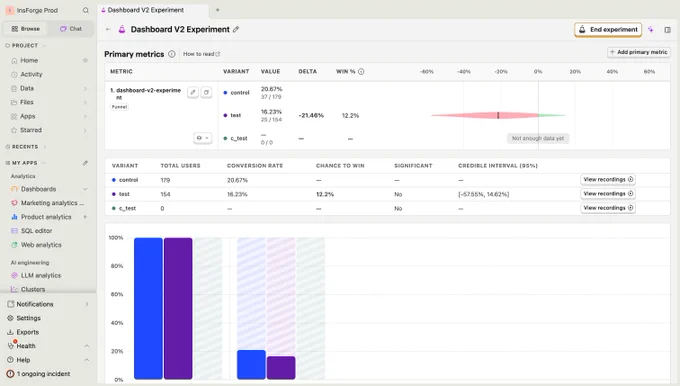Image resolution: width=680 pixels, height=386 pixels.
Task: Click the 20.67% conversion rate for control
Action: point(237,180)
